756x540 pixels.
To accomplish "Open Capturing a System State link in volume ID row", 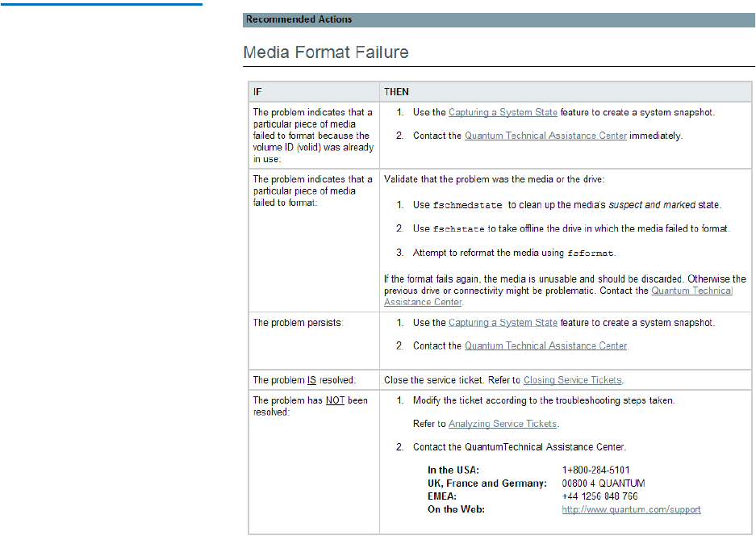I will [503, 113].
